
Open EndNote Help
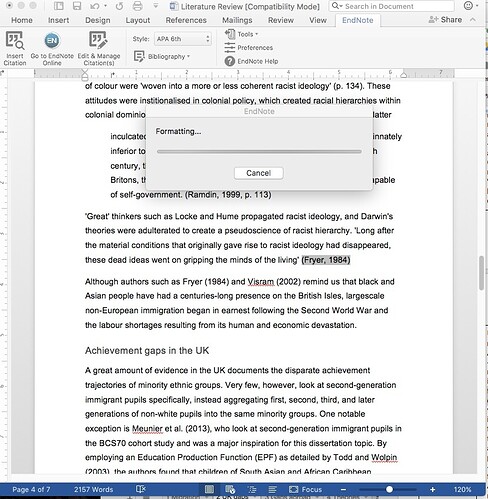click(251, 61)
